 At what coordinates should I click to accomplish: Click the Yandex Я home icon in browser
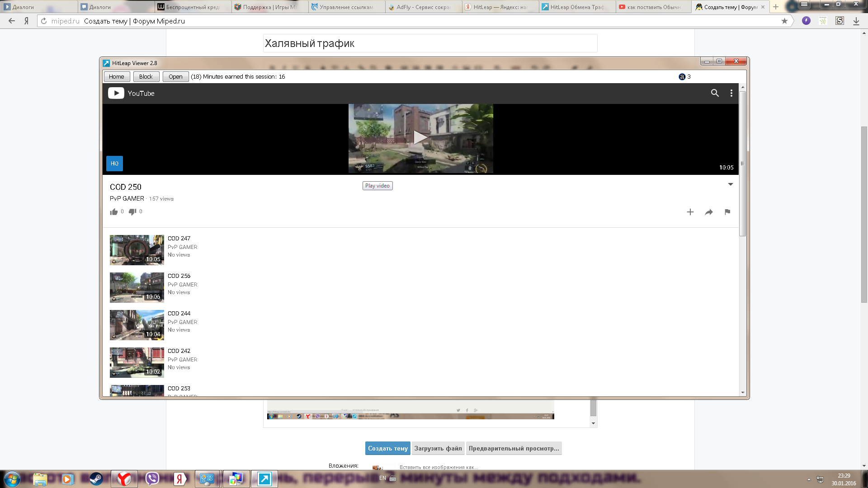(x=27, y=21)
